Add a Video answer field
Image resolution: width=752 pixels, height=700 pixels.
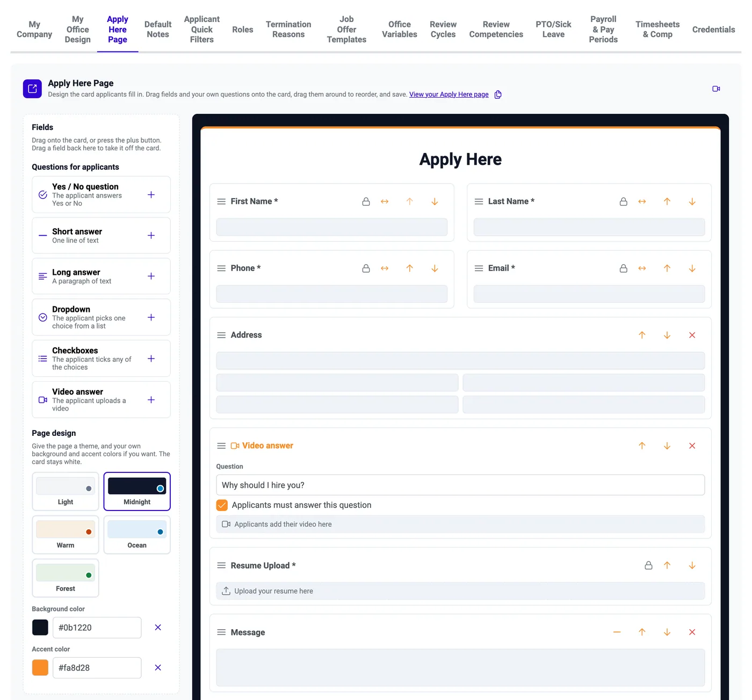(151, 400)
